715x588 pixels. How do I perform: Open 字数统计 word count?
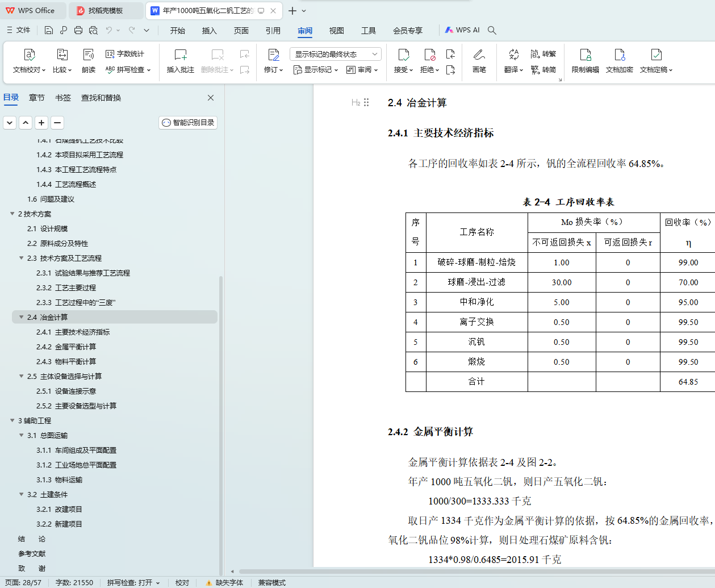coord(125,54)
